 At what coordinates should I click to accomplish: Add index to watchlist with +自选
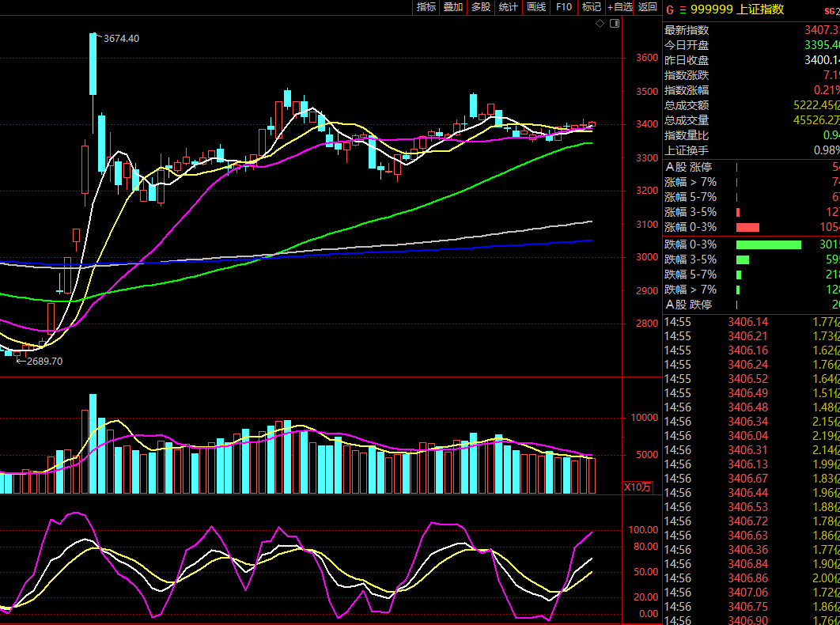tap(620, 7)
